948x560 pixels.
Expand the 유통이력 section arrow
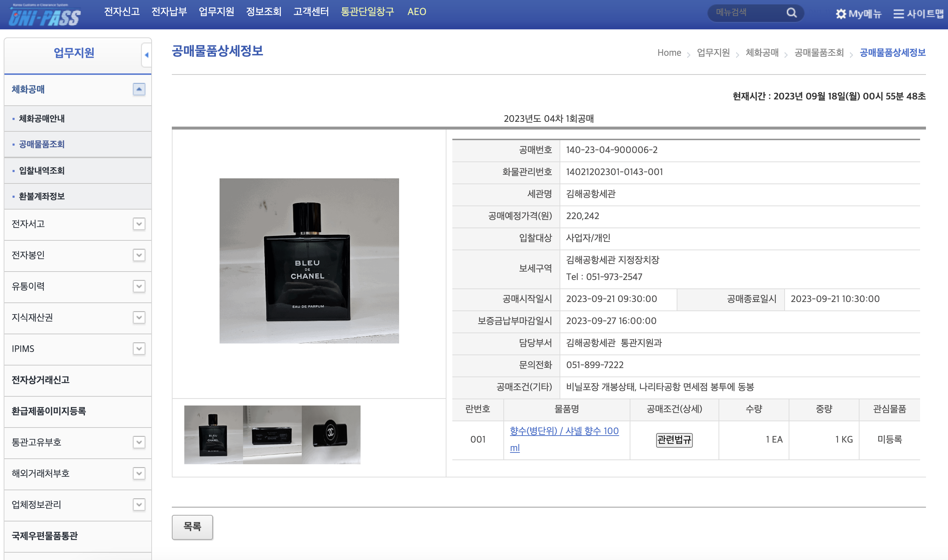[139, 286]
